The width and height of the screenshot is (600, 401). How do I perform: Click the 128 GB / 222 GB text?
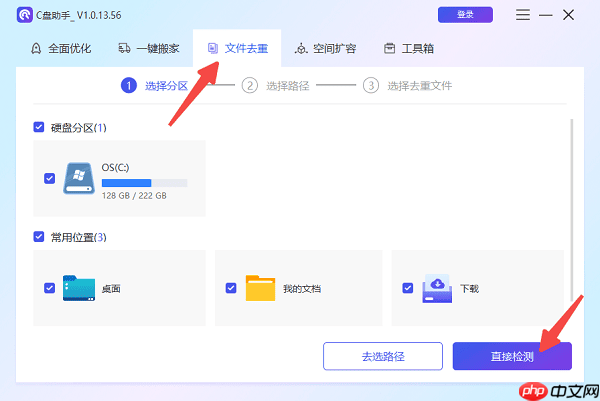pyautogui.click(x=134, y=196)
